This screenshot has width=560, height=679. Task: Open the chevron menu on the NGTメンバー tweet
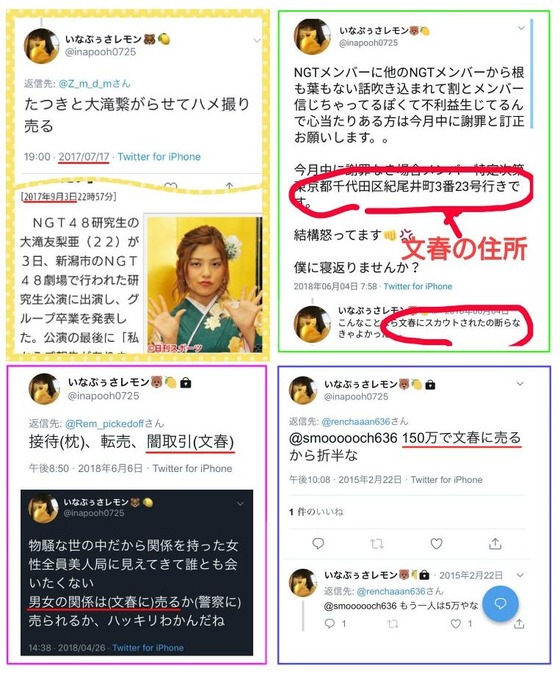[521, 28]
